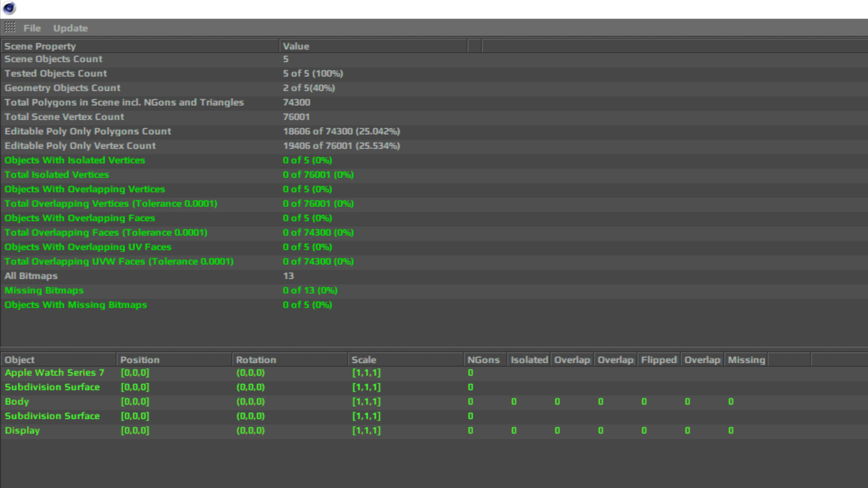Select the Display object row

(23, 431)
